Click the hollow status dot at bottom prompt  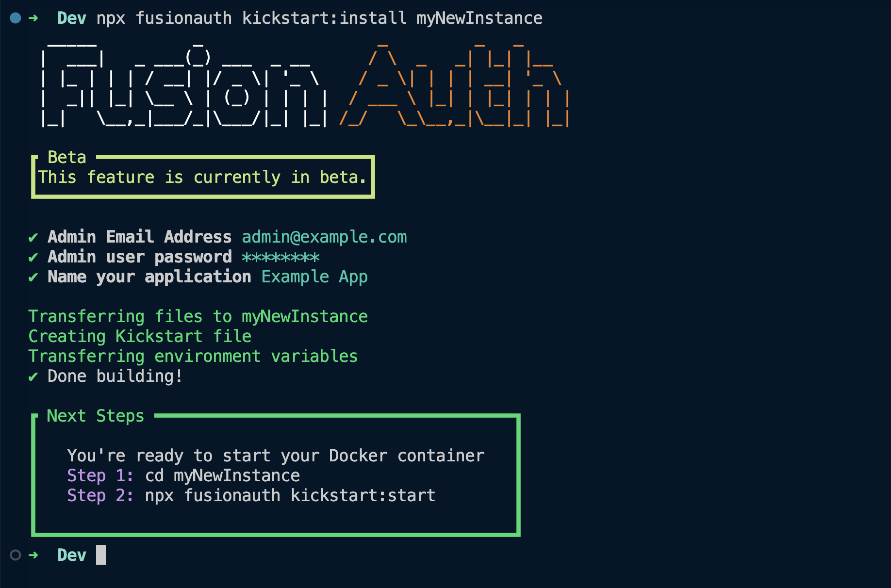[16, 555]
